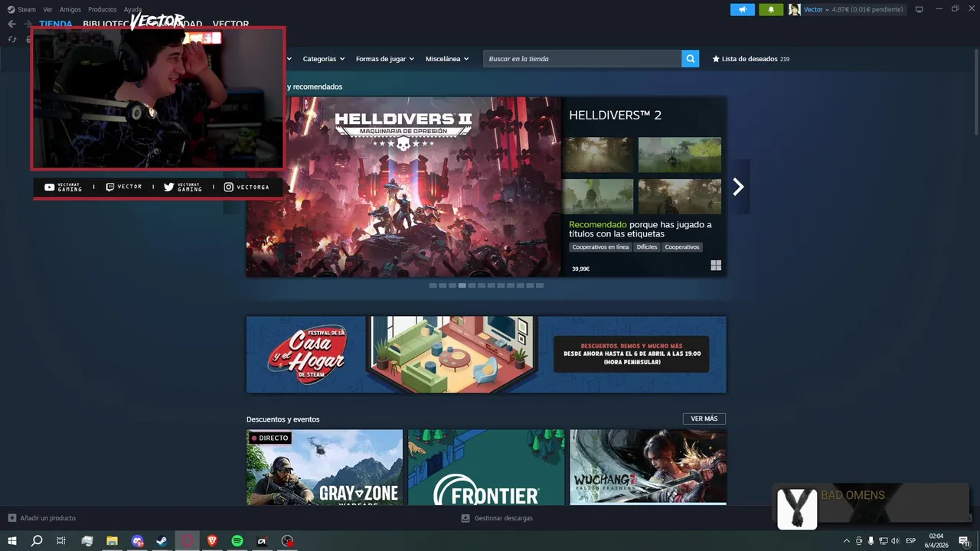
Task: Open the Gestionar descargas download icon
Action: coord(465,518)
